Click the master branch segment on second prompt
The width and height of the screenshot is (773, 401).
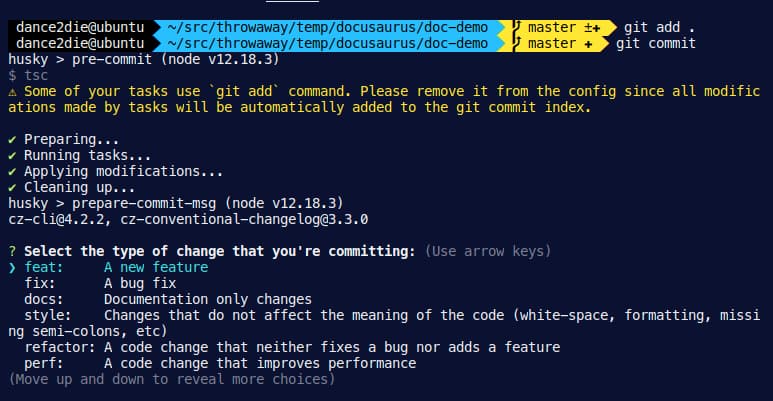[x=553, y=44]
